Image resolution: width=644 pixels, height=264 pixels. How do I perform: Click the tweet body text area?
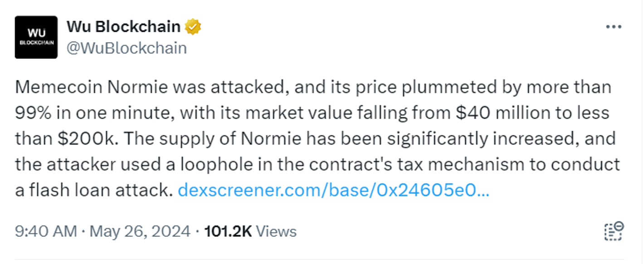317,138
